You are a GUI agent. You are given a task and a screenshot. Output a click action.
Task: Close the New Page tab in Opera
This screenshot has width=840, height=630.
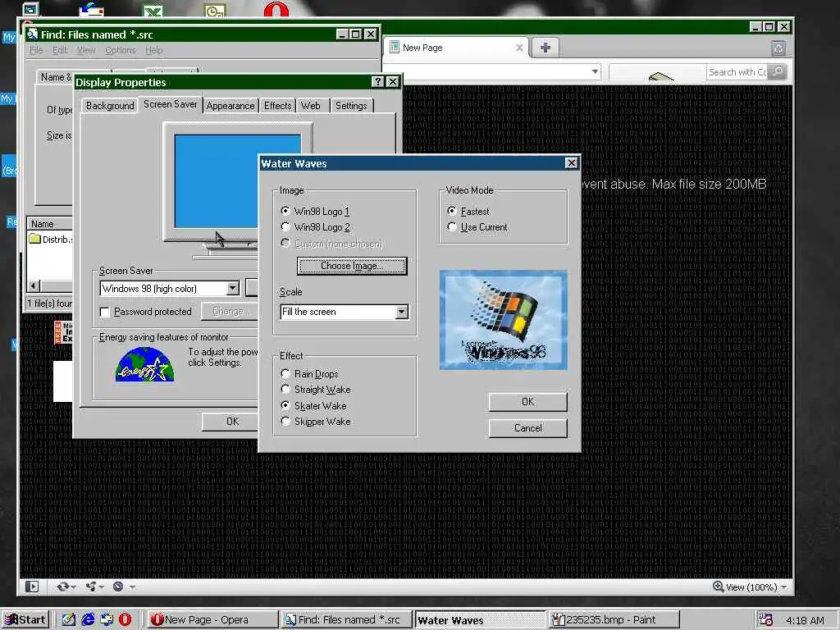[519, 48]
